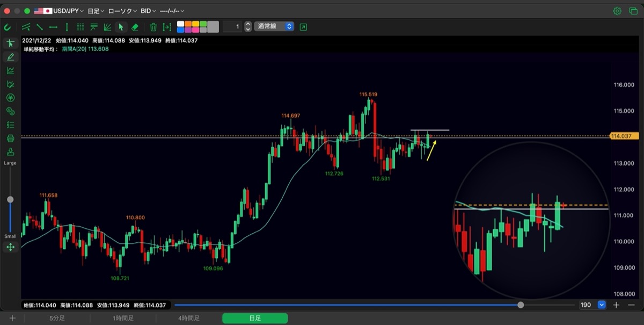This screenshot has width=644, height=325.
Task: Click the line width stepper arrows
Action: [x=248, y=26]
